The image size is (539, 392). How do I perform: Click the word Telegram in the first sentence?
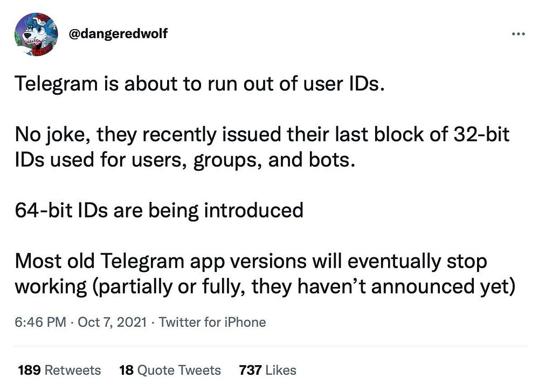click(57, 84)
